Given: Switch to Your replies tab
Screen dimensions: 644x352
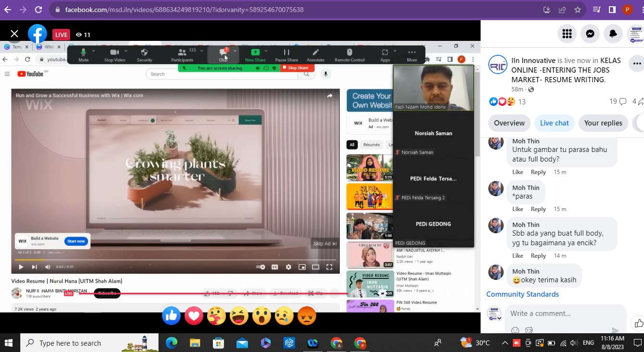Looking at the screenshot, I should coord(603,123).
